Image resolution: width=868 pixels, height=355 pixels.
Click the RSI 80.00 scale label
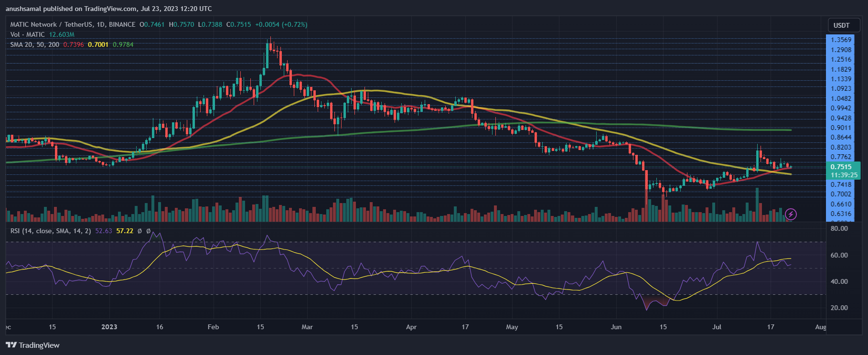[839, 228]
